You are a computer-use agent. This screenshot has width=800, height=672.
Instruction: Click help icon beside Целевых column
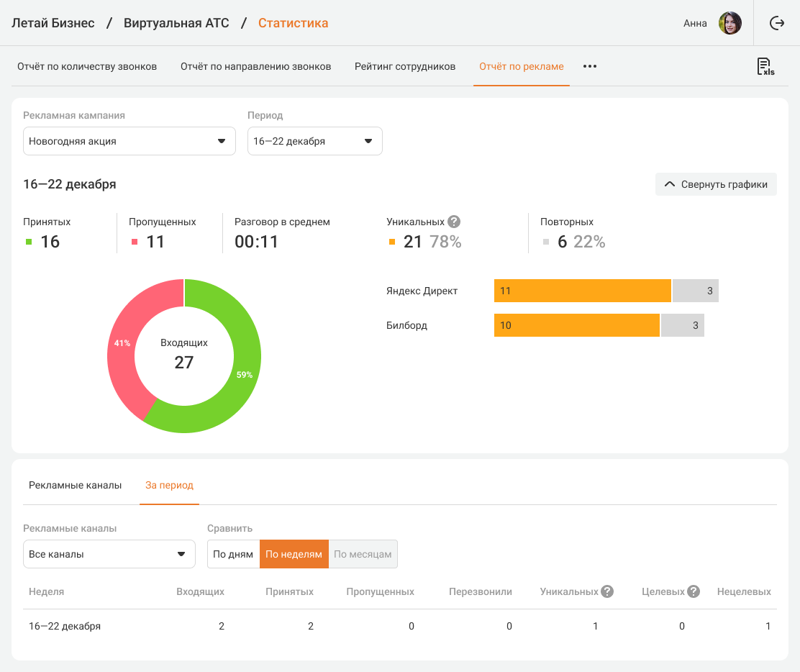tap(694, 591)
